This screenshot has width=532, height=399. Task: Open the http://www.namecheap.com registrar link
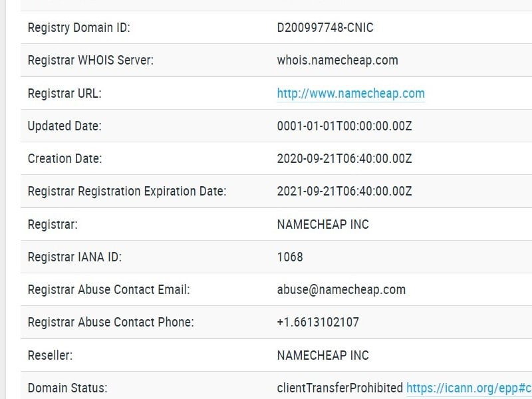(x=350, y=94)
